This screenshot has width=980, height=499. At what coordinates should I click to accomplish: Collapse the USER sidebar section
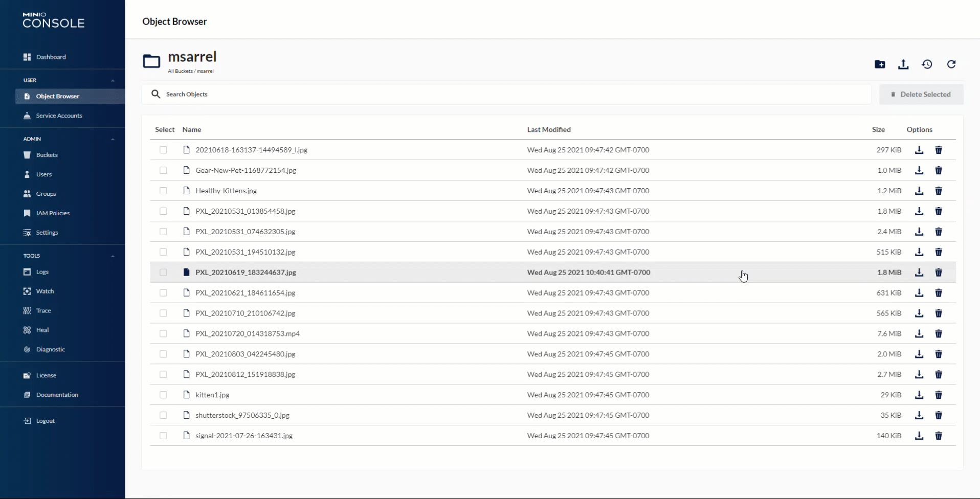pos(113,80)
